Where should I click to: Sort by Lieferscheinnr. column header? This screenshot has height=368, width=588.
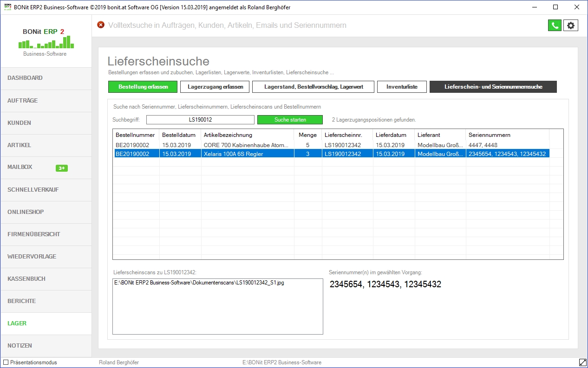tap(347, 135)
